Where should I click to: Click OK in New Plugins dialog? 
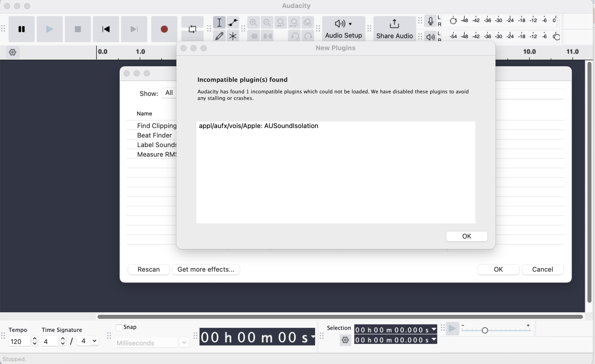pos(466,236)
